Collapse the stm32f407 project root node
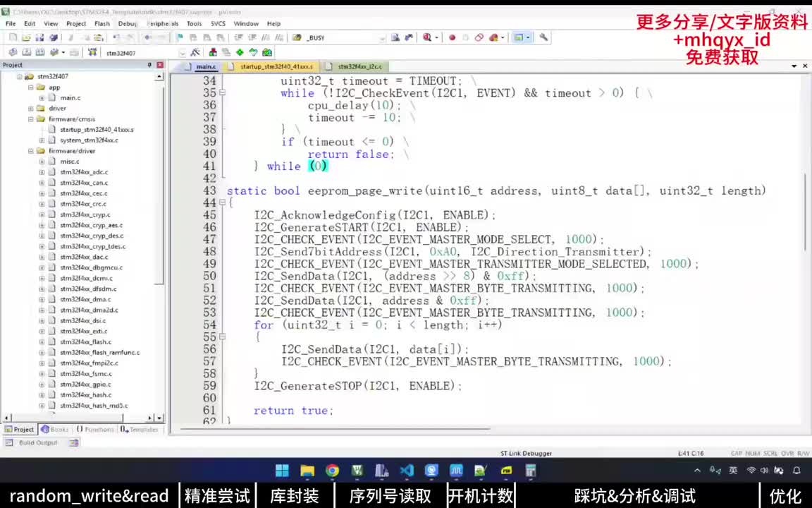This screenshot has width=812, height=508. point(20,76)
